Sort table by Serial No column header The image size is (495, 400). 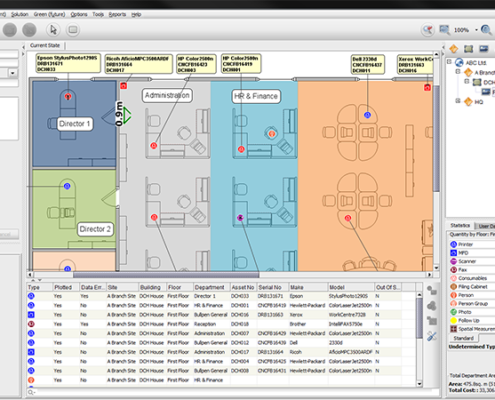[x=272, y=287]
